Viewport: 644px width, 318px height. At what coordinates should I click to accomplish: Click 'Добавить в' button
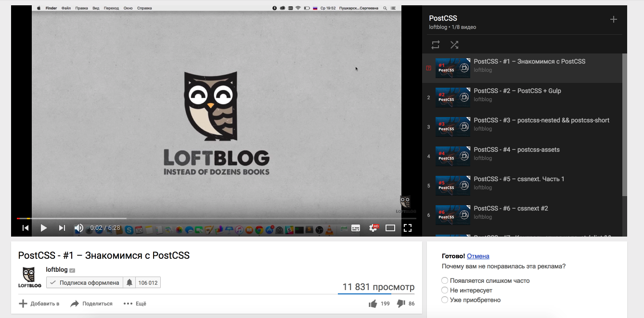(x=39, y=304)
